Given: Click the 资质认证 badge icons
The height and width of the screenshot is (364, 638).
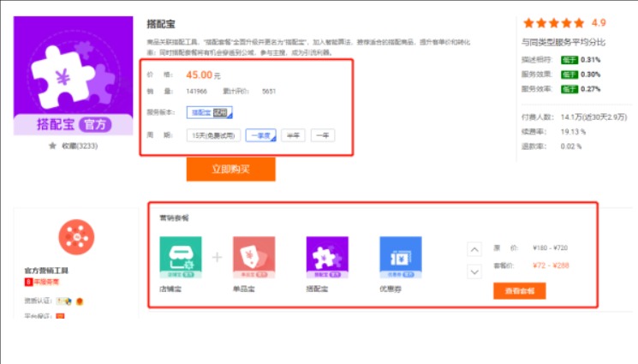Looking at the screenshot, I should [70, 301].
